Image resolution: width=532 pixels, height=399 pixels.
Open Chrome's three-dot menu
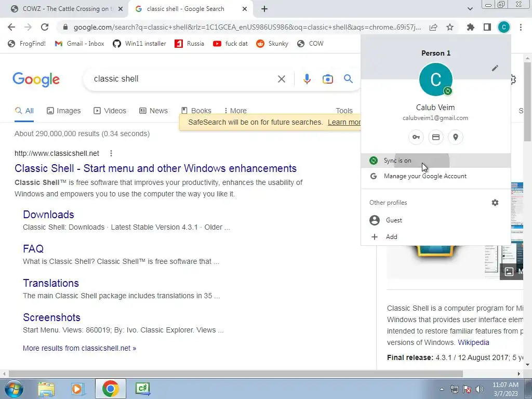521,27
